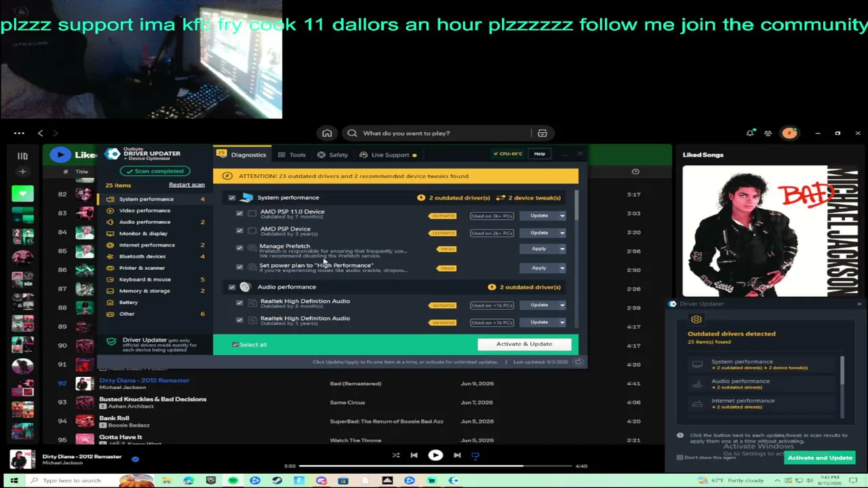The image size is (868, 488).
Task: Toggle System performance group checkbox
Action: (x=232, y=198)
